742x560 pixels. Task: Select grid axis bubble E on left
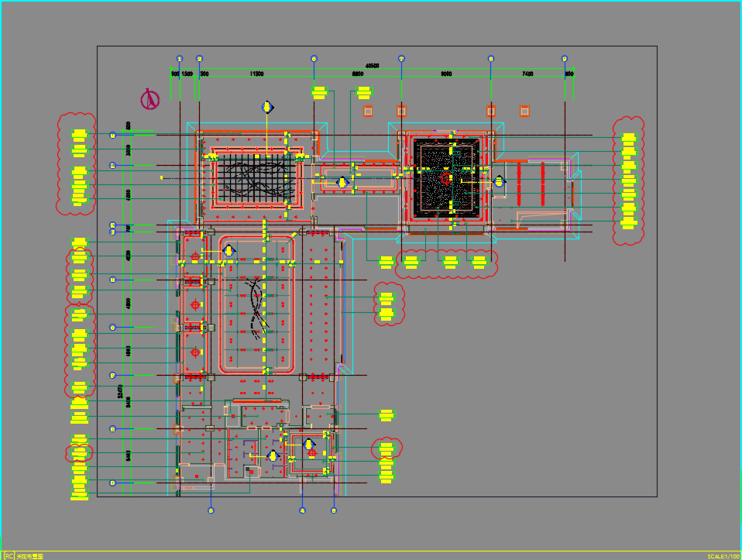point(112,429)
